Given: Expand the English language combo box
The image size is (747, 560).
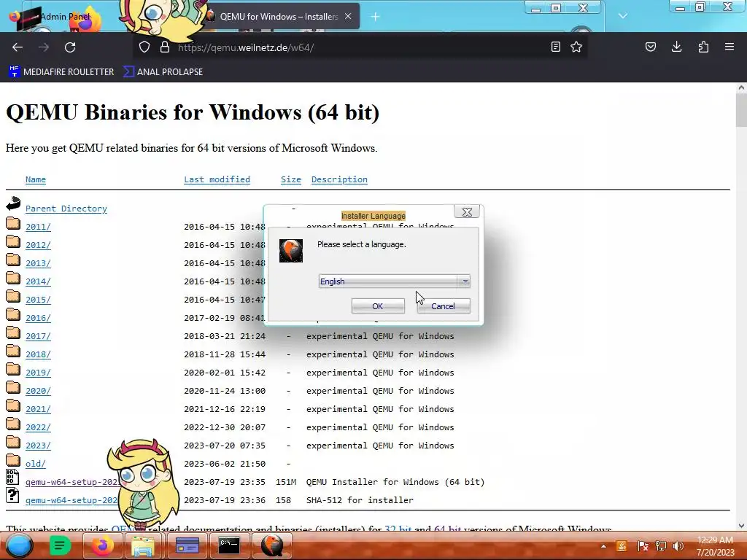Looking at the screenshot, I should pos(395,281).
